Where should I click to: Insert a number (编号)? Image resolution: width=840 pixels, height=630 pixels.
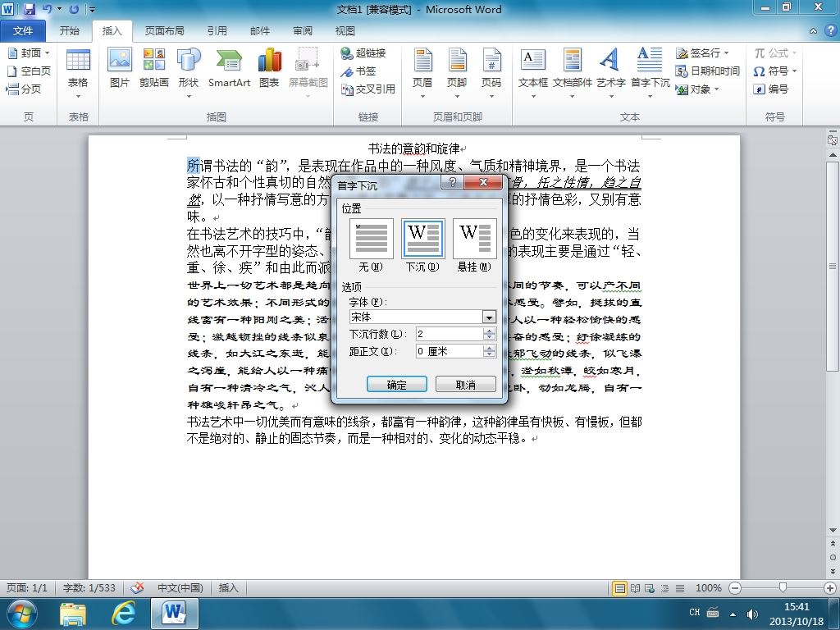coord(770,89)
